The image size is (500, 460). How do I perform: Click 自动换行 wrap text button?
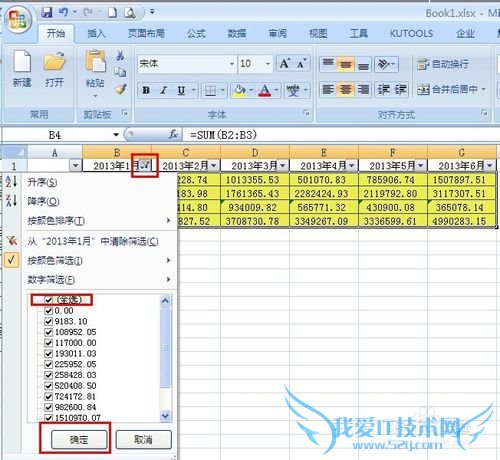point(443,64)
